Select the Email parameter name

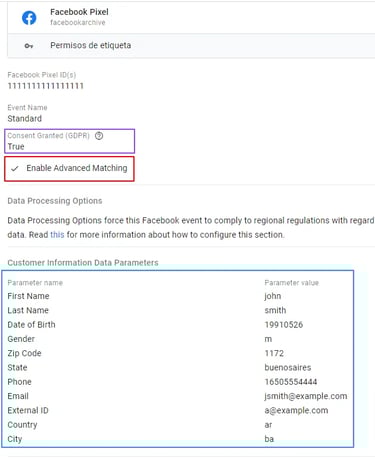[x=18, y=396]
